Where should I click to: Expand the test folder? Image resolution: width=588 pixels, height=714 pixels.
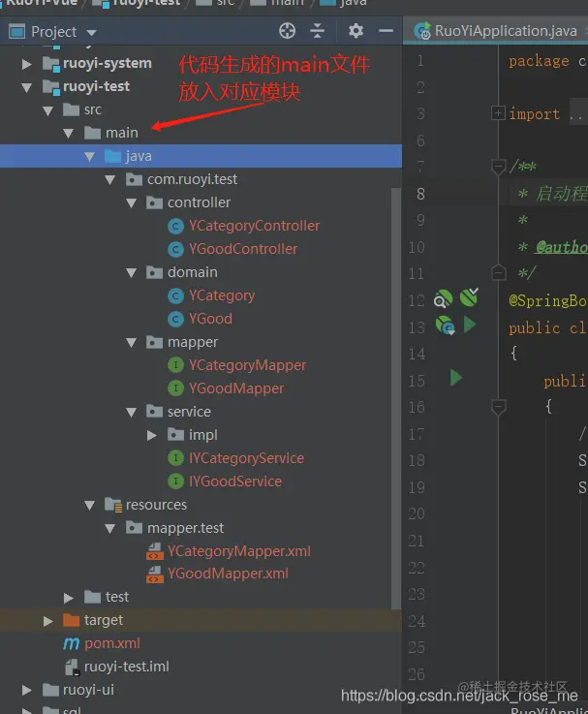click(69, 598)
